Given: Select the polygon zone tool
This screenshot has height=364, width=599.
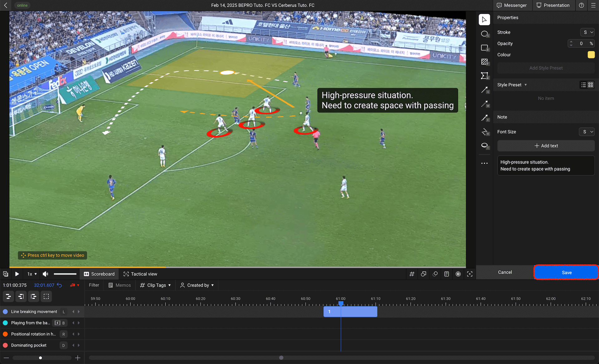Looking at the screenshot, I should (484, 76).
